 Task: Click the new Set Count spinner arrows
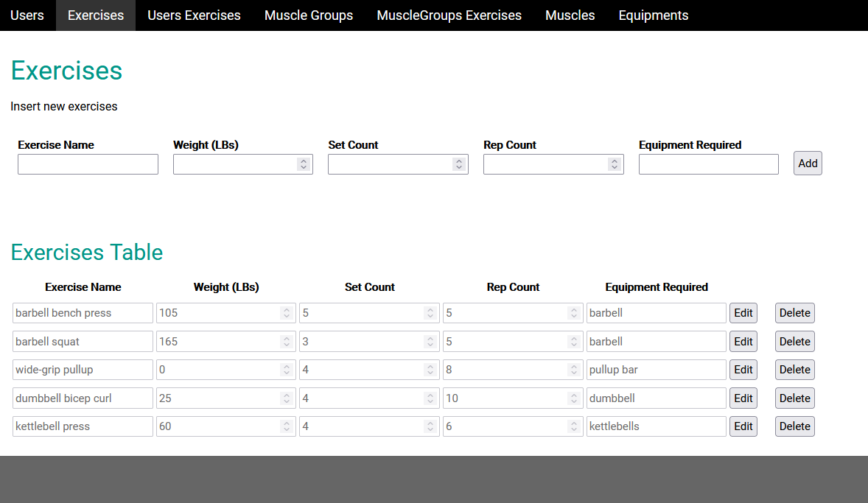click(459, 164)
